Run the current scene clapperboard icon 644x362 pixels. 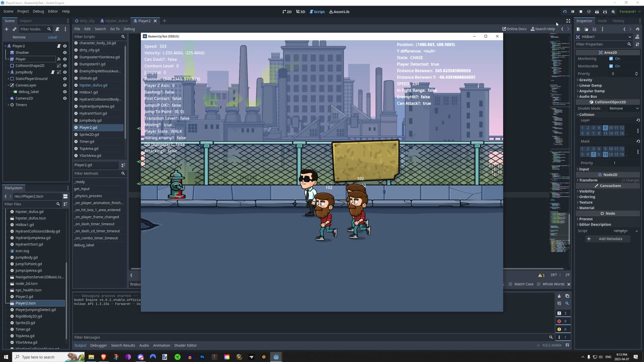pyautogui.click(x=597, y=12)
